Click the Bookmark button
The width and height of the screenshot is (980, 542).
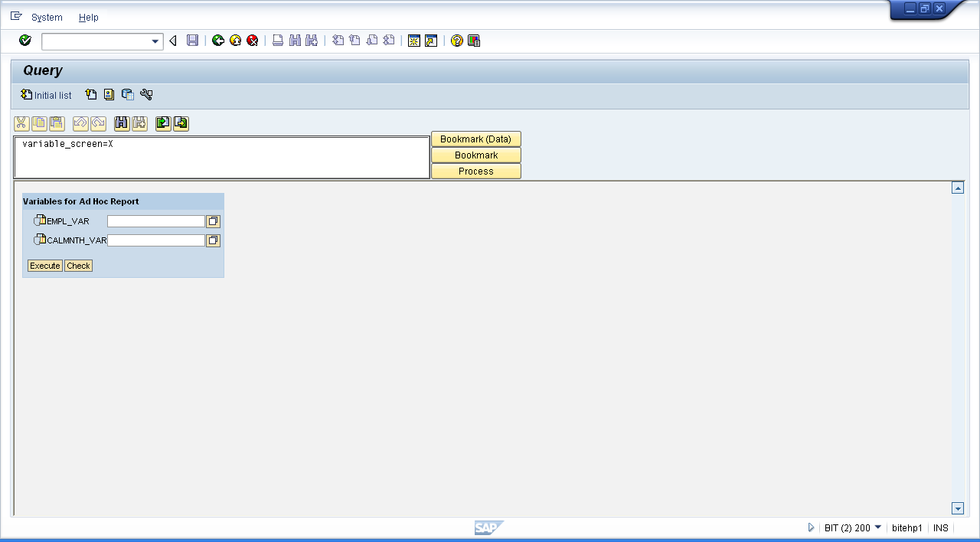476,155
